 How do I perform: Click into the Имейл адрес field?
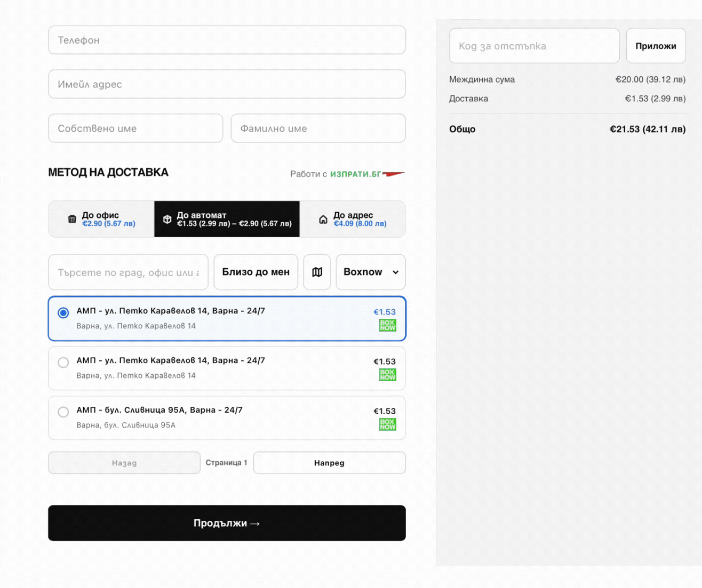pyautogui.click(x=227, y=84)
